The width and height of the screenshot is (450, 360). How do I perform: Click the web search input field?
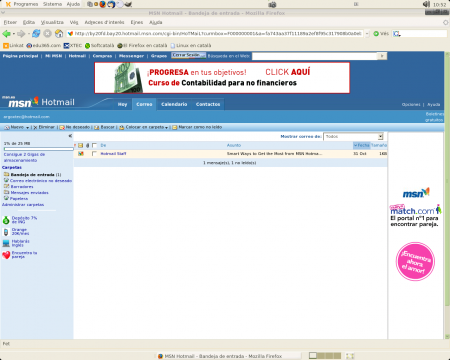tap(315, 56)
